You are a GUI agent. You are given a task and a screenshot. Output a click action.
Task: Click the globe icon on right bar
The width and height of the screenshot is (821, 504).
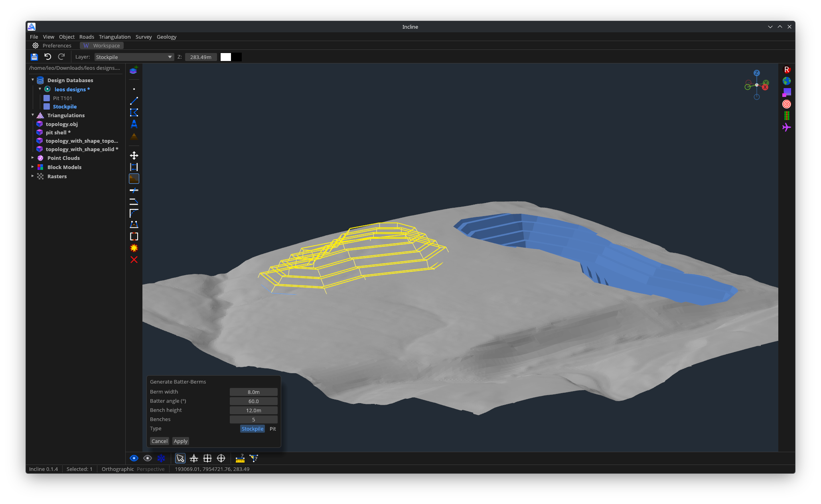787,81
